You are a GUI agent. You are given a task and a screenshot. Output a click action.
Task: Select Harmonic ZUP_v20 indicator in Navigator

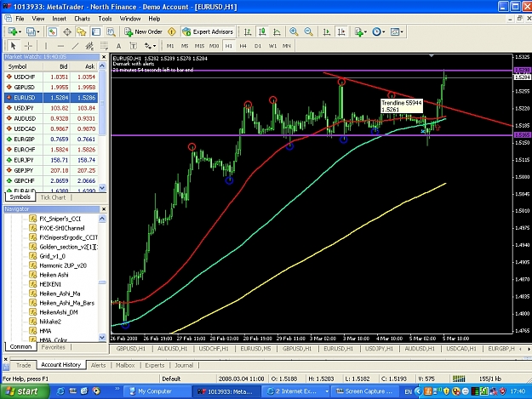(63, 265)
